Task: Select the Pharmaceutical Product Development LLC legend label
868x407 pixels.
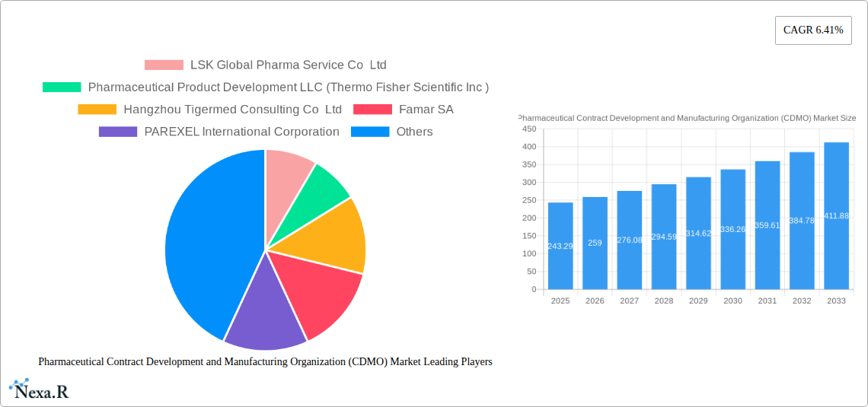Action: [x=289, y=87]
